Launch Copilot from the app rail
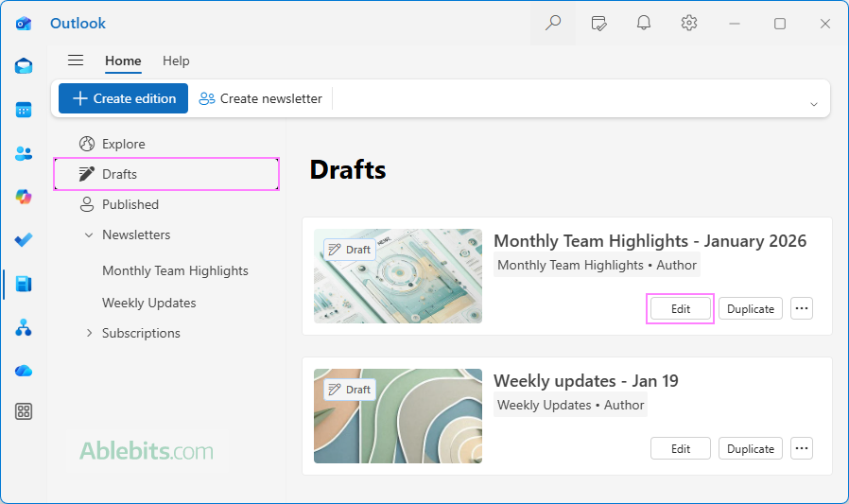 point(24,197)
